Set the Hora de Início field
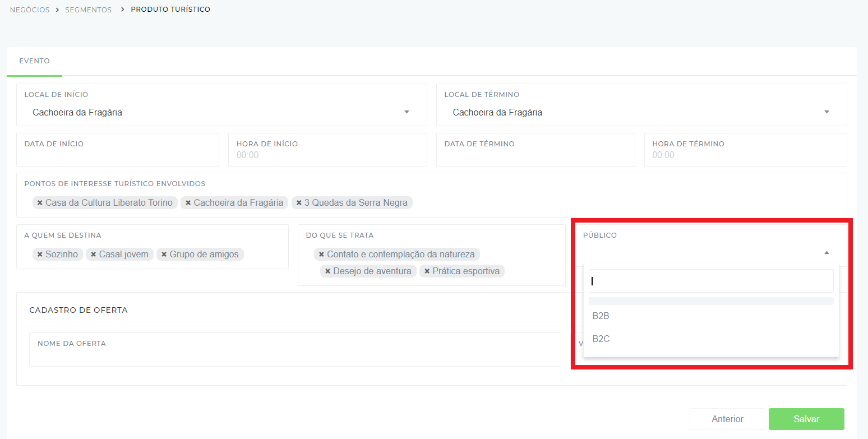Viewport: 868px width, 439px height. (327, 150)
